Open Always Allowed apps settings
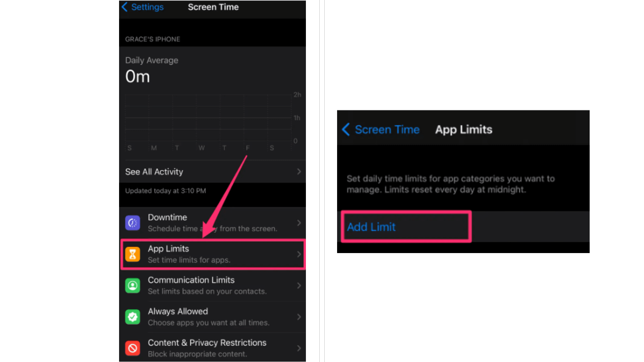Viewport: 644px width, 362px height. pos(213,317)
